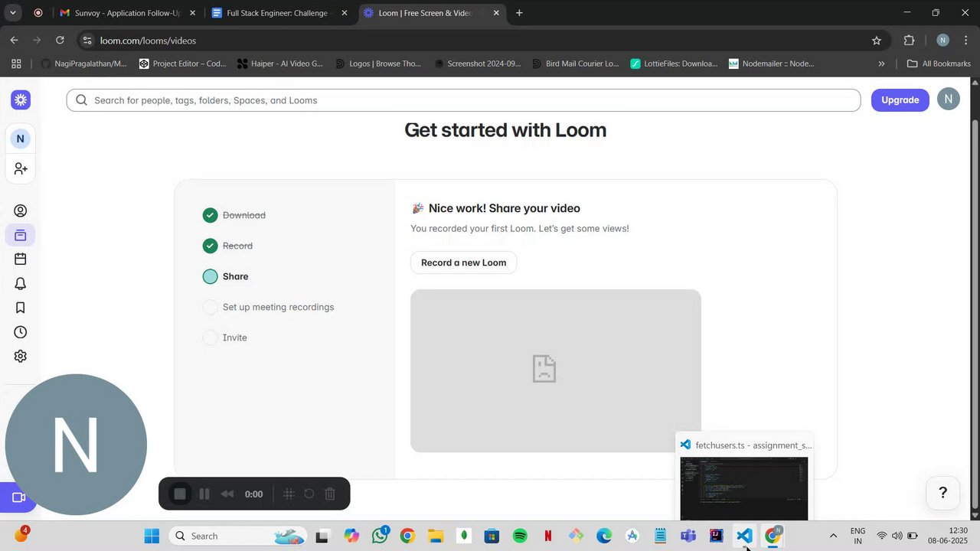Click the user avatar N beside Upgrade

click(949, 99)
